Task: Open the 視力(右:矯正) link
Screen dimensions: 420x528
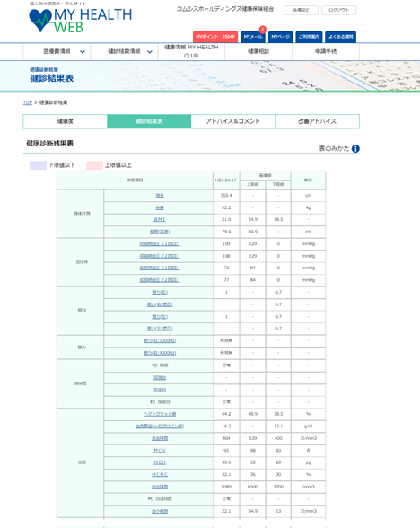Action: click(160, 304)
